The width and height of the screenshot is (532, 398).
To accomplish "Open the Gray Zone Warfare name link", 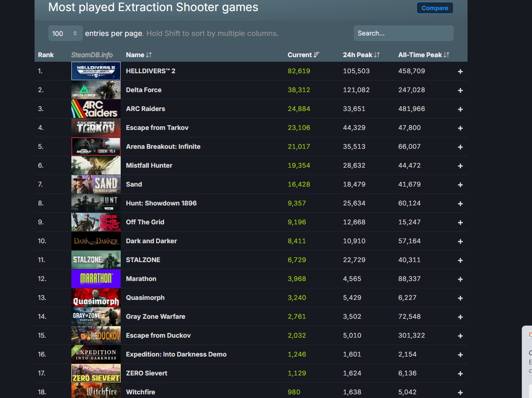I will [155, 316].
